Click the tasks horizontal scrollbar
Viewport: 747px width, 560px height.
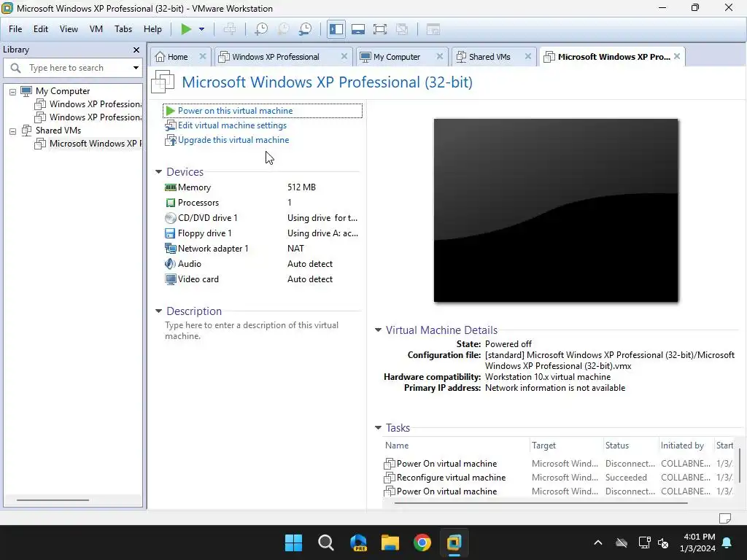click(541, 503)
